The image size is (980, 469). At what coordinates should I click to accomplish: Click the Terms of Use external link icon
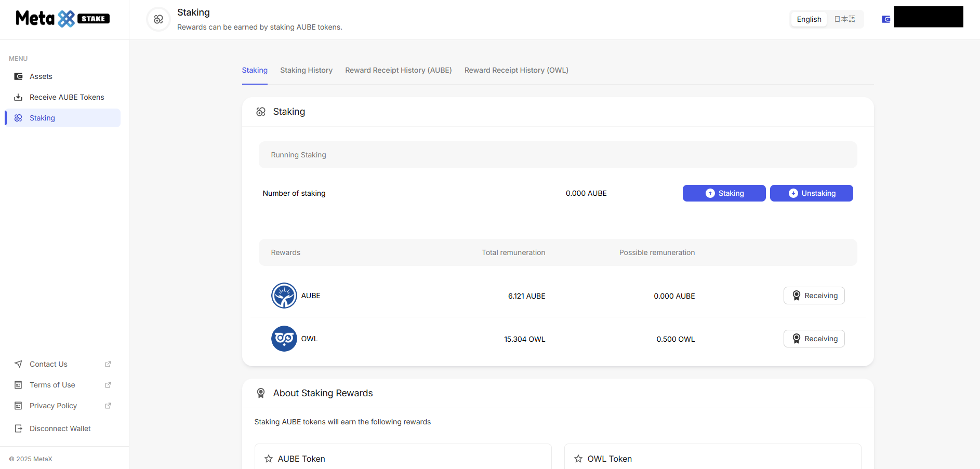(x=108, y=385)
